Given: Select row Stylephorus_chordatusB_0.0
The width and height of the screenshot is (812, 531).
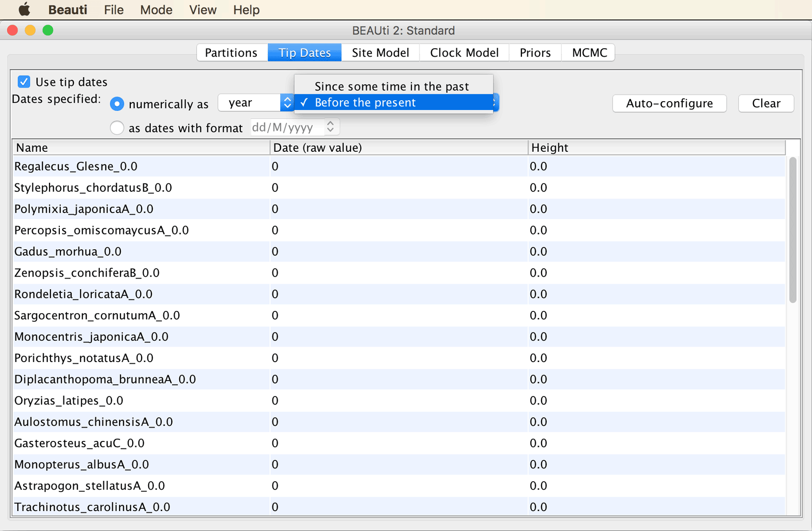Looking at the screenshot, I should [x=399, y=188].
